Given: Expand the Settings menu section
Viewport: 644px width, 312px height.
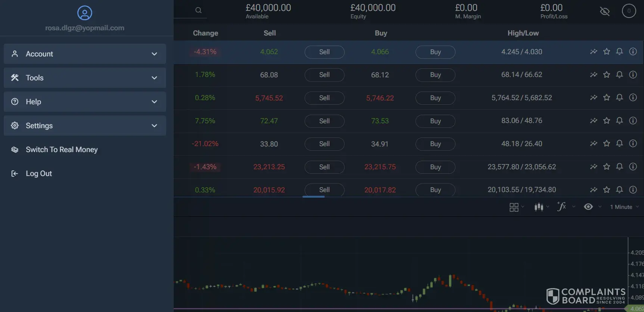Looking at the screenshot, I should (x=85, y=126).
